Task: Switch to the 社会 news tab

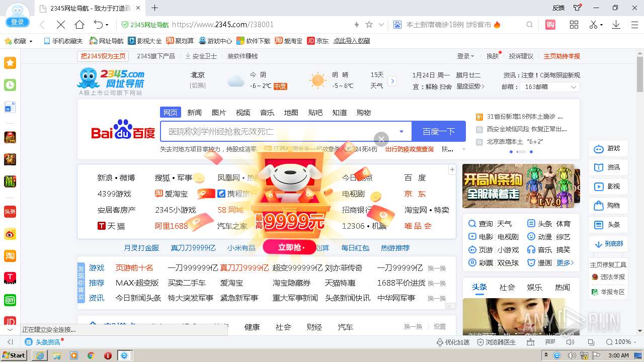Action: pyautogui.click(x=507, y=288)
